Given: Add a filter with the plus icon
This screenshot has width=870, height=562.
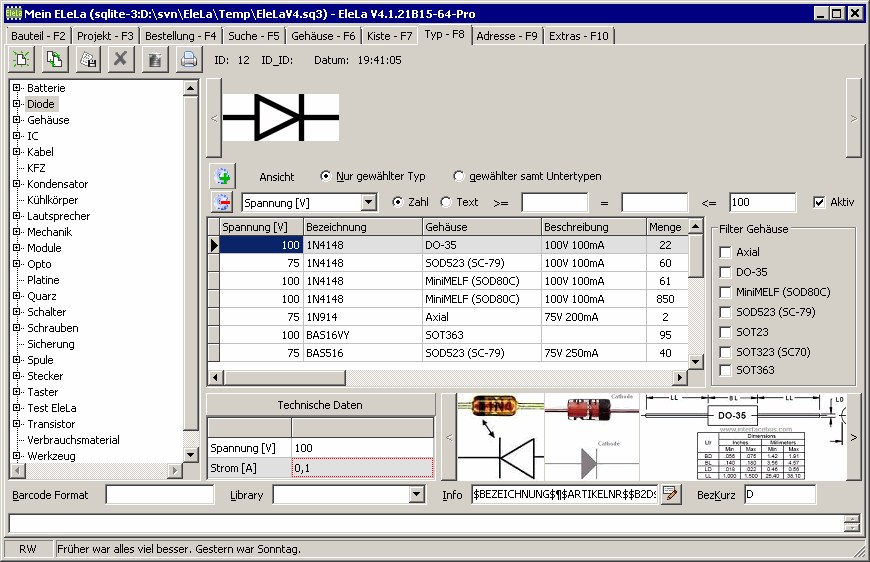Looking at the screenshot, I should coord(221,176).
